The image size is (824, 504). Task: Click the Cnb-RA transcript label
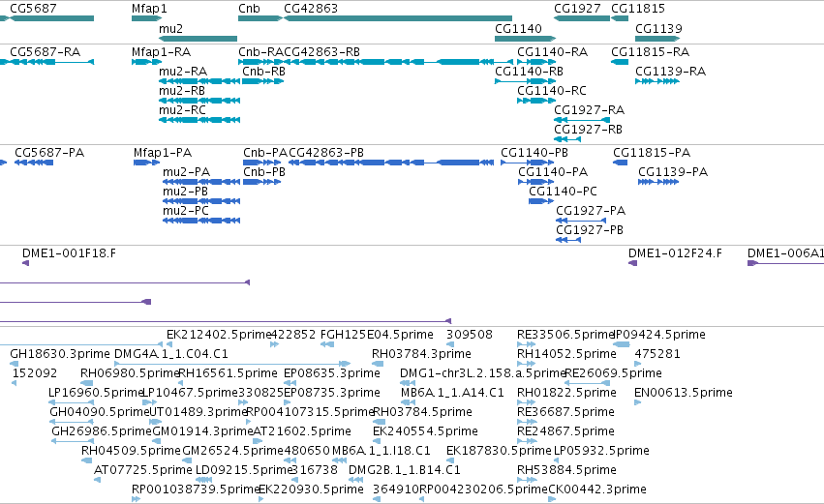click(261, 52)
